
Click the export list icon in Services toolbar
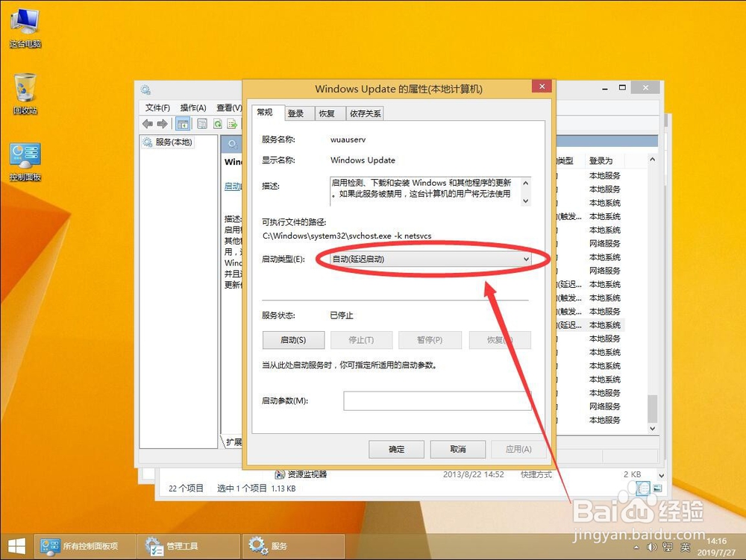tap(232, 124)
